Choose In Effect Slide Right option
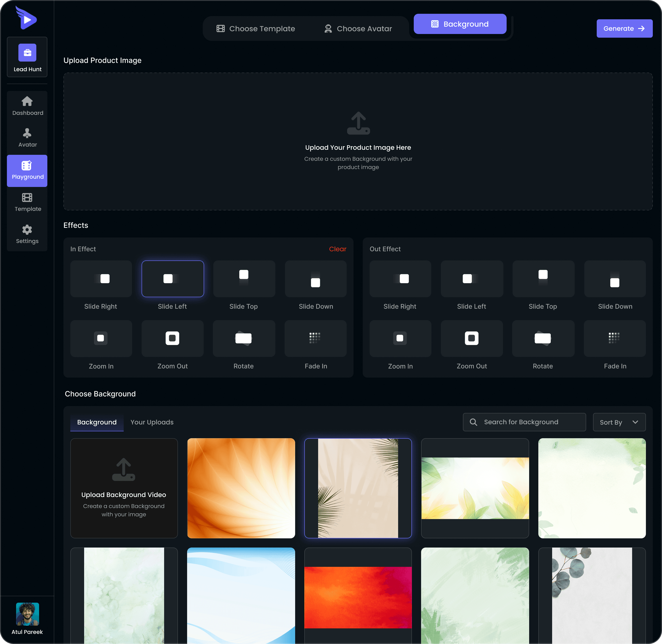Image resolution: width=662 pixels, height=644 pixels. 101,279
